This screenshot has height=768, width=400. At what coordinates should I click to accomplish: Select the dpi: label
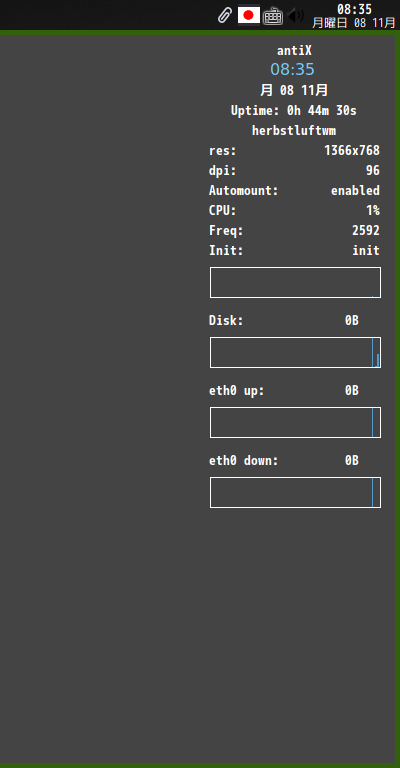[223, 171]
